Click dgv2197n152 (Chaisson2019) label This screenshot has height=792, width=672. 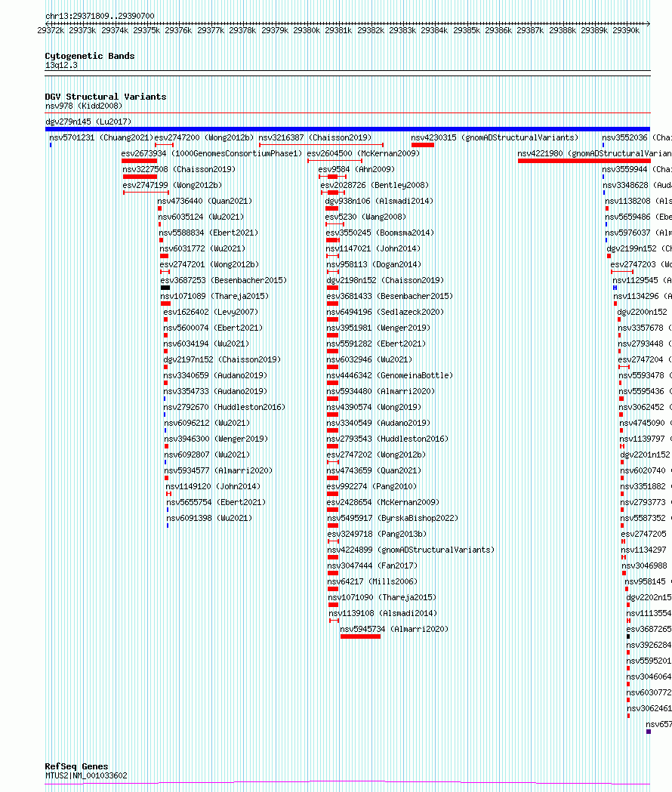pos(222,359)
